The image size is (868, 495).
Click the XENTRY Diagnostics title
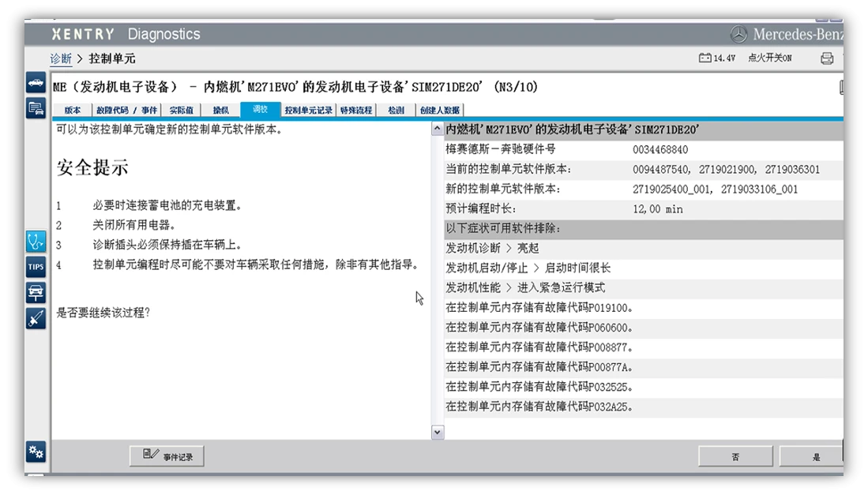pos(126,34)
